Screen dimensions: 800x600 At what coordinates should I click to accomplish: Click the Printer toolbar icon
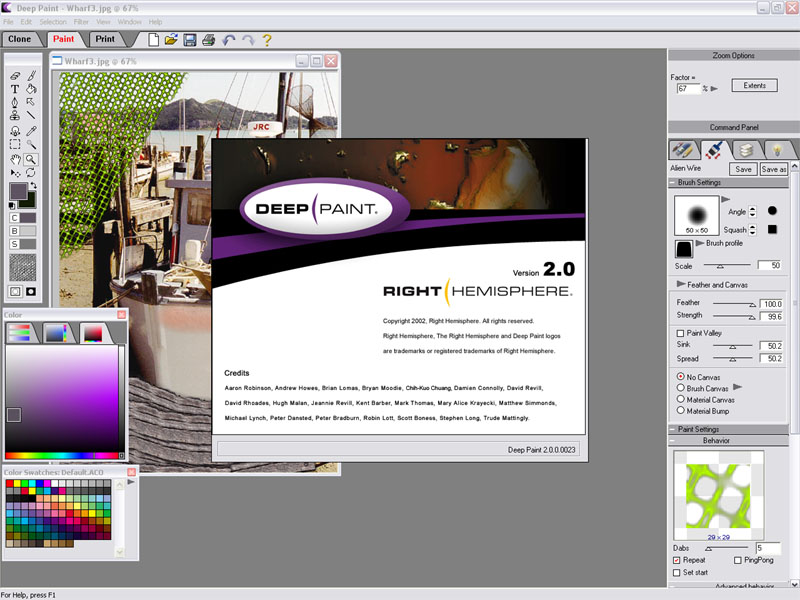click(208, 40)
